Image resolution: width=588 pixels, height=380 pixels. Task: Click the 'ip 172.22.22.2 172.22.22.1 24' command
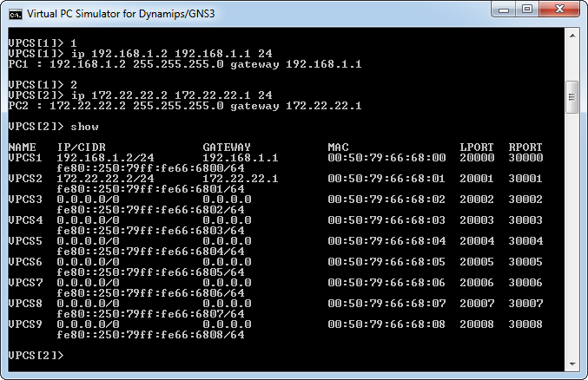pyautogui.click(x=140, y=95)
